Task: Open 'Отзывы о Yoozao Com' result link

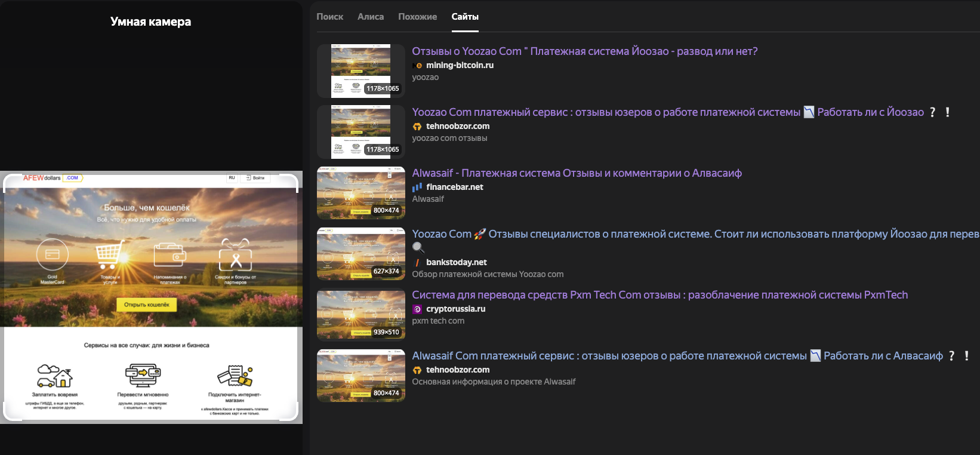Action: (x=585, y=51)
